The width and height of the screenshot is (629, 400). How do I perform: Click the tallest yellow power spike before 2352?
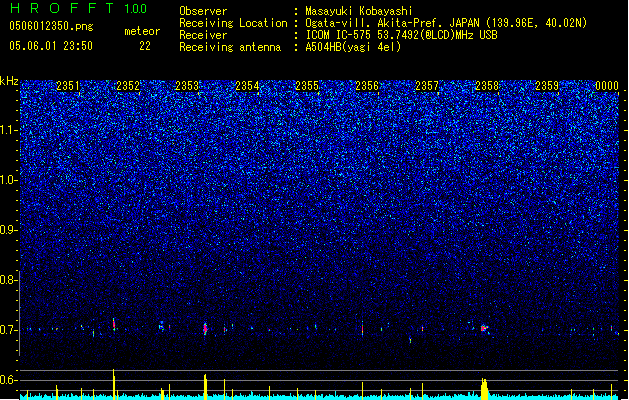pyautogui.click(x=114, y=384)
